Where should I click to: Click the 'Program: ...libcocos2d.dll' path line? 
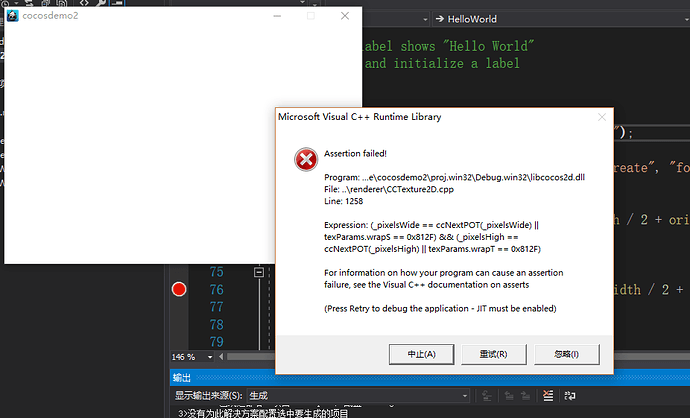point(455,177)
